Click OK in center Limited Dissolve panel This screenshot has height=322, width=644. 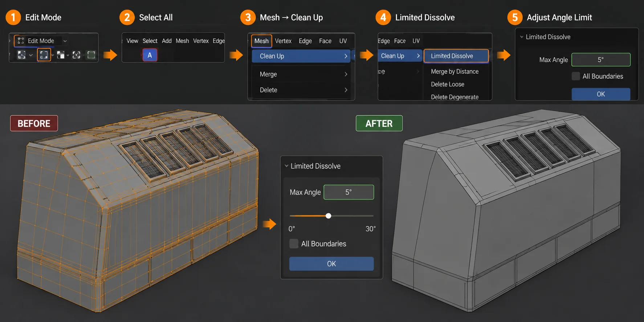tap(331, 264)
